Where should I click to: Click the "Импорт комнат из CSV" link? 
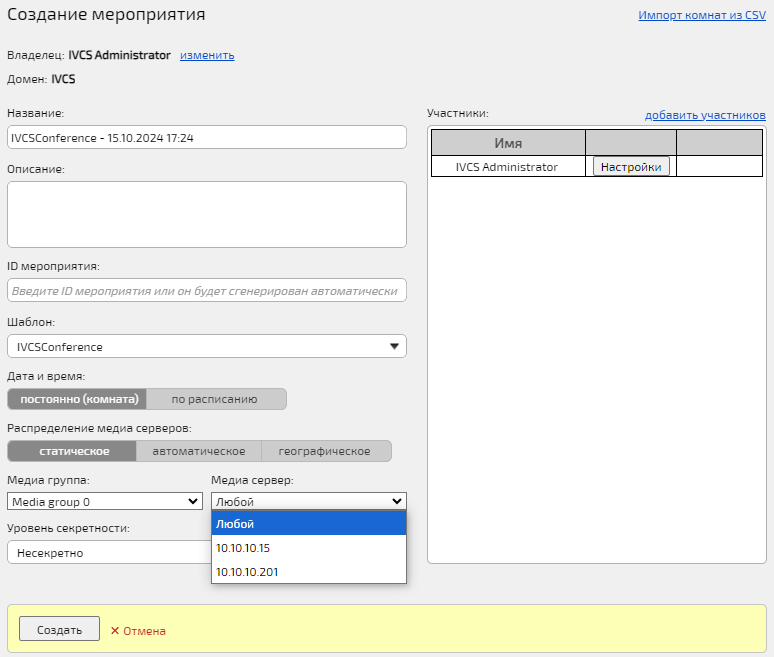[702, 16]
